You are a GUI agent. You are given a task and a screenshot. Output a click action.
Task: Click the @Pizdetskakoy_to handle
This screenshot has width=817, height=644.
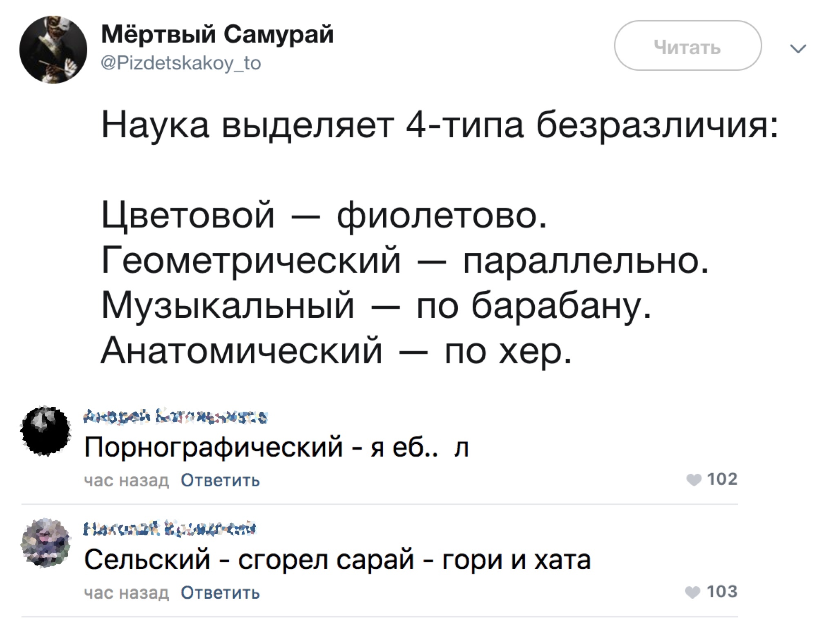(181, 63)
